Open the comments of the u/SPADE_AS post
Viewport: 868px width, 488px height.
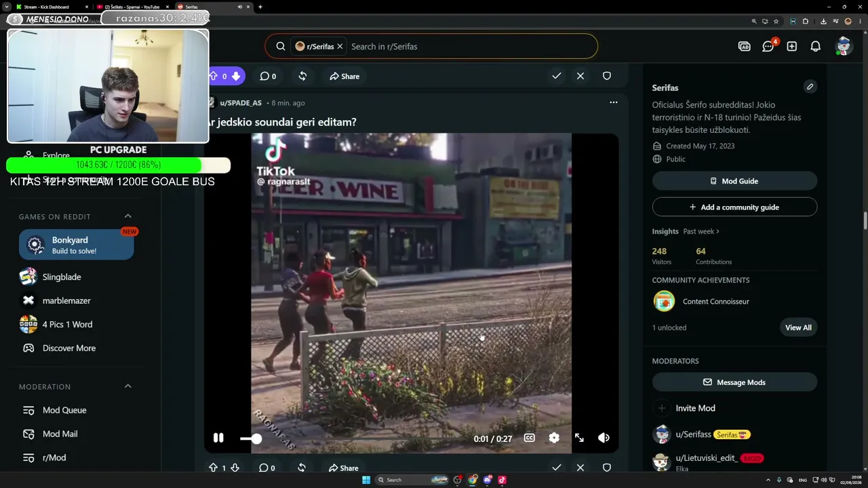(267, 468)
